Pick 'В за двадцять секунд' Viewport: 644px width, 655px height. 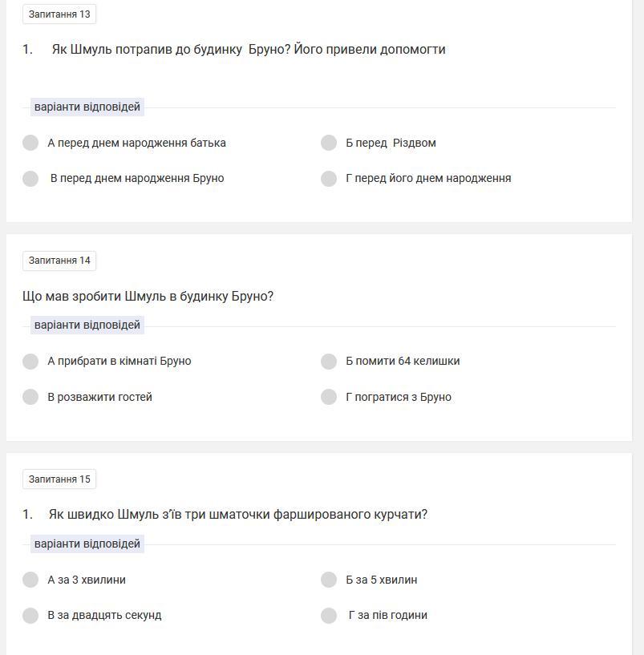(30, 615)
